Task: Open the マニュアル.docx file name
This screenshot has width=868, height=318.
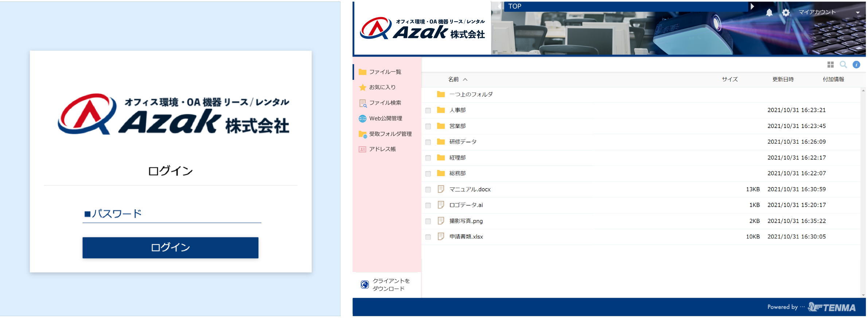Action: pos(470,189)
